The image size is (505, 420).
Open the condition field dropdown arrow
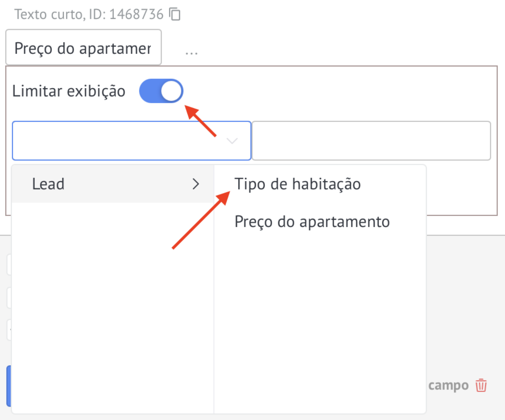pos(232,141)
